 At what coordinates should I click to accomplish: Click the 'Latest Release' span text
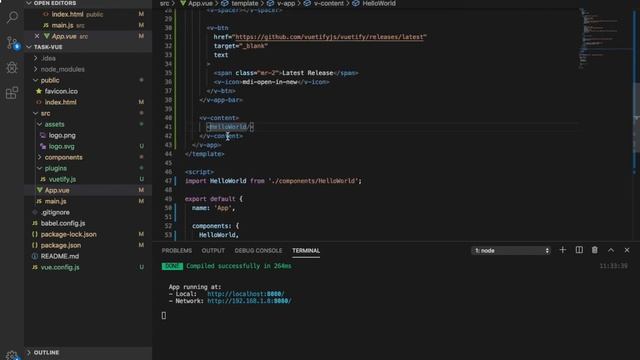(x=307, y=73)
